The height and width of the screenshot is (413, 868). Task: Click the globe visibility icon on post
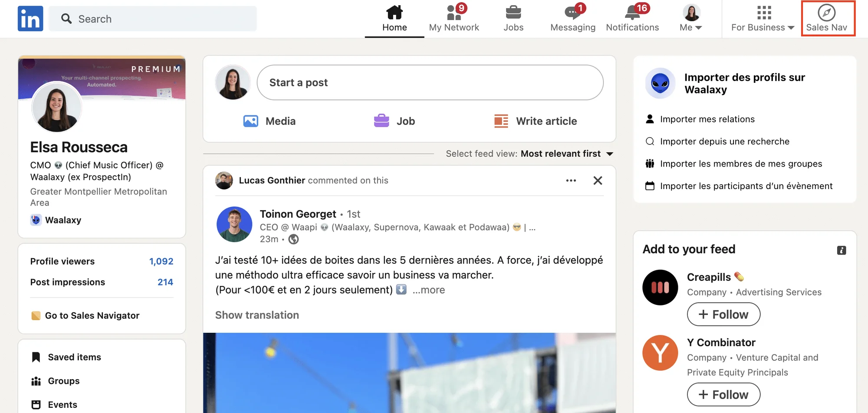[294, 239]
